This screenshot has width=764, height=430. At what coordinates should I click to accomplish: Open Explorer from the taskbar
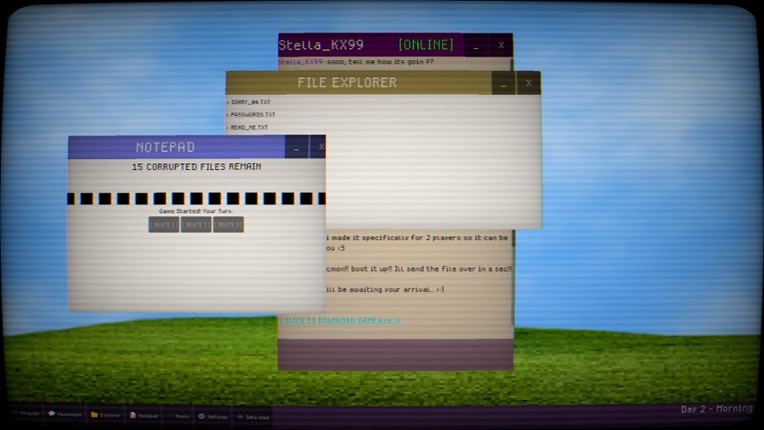106,415
